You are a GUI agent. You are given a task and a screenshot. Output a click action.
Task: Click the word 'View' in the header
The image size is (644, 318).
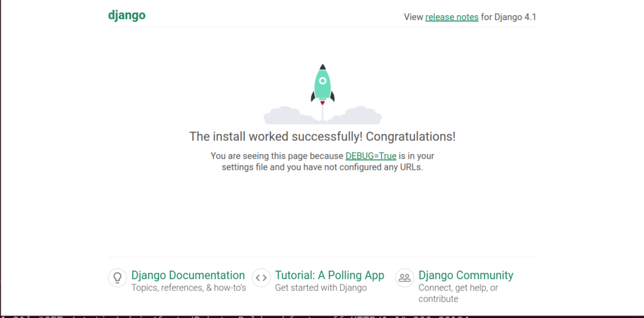tap(413, 17)
